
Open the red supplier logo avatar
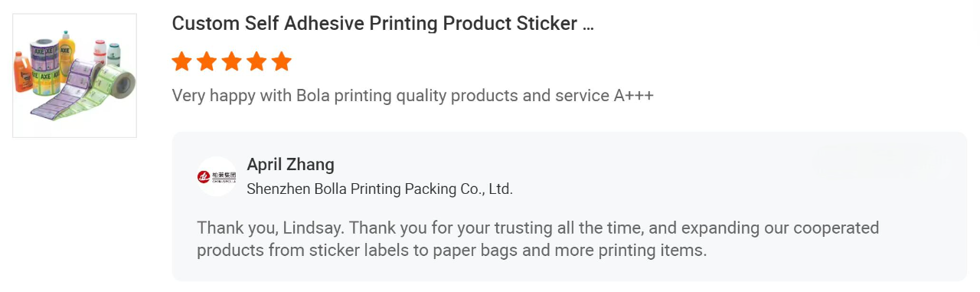(217, 177)
